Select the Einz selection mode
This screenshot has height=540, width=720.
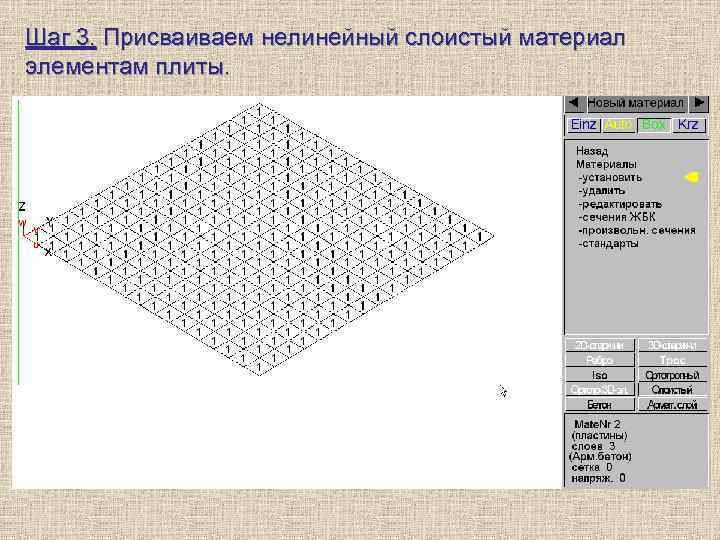(x=583, y=125)
